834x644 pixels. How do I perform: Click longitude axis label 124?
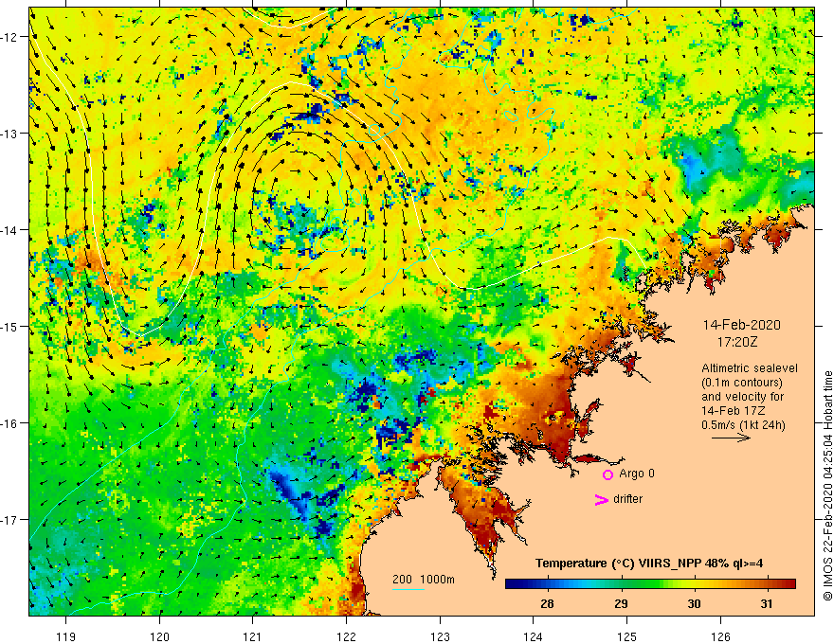coord(534,636)
